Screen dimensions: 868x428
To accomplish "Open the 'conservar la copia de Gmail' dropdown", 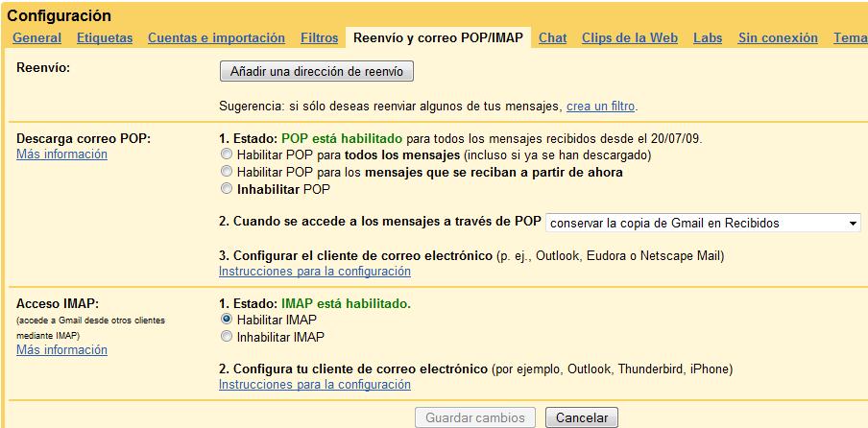I will (x=703, y=224).
